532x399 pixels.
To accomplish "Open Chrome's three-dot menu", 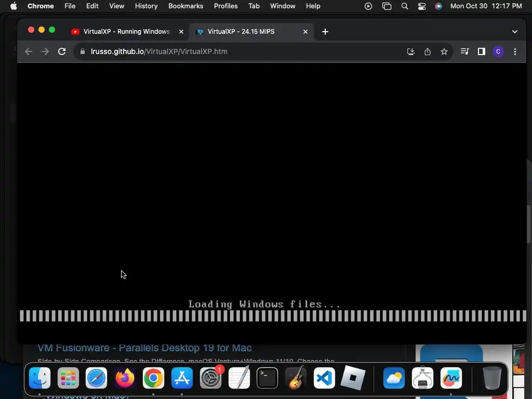I will coord(515,51).
